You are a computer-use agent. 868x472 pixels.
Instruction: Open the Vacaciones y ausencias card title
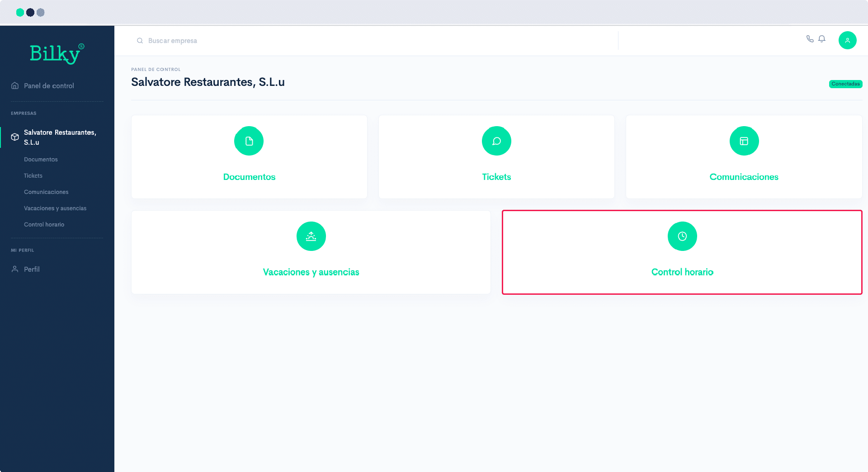[x=311, y=272]
